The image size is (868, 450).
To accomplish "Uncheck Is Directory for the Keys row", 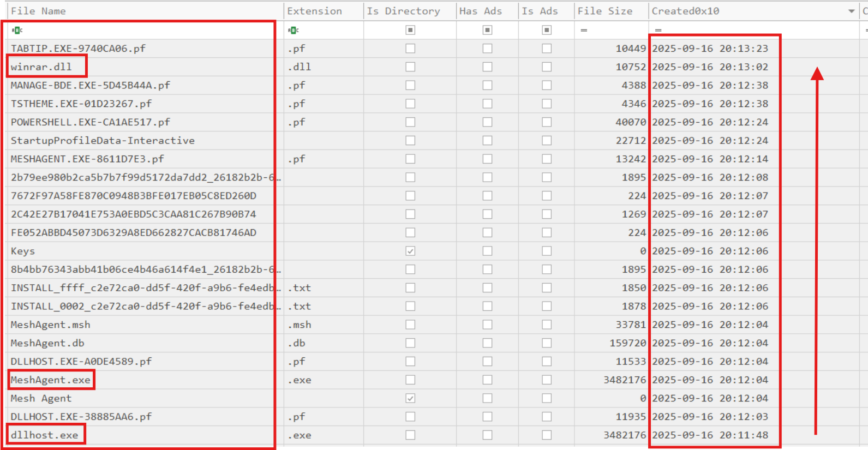I will 410,251.
